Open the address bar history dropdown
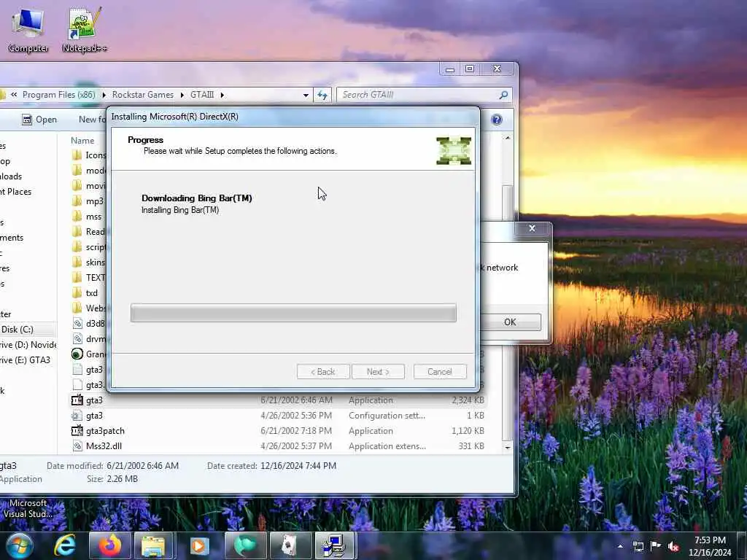The image size is (747, 560). point(306,95)
